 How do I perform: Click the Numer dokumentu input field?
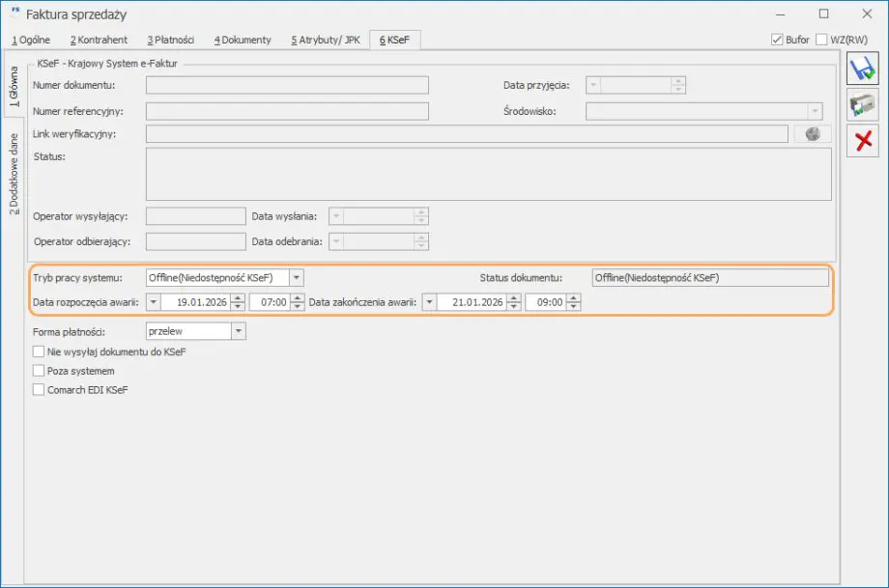click(287, 85)
